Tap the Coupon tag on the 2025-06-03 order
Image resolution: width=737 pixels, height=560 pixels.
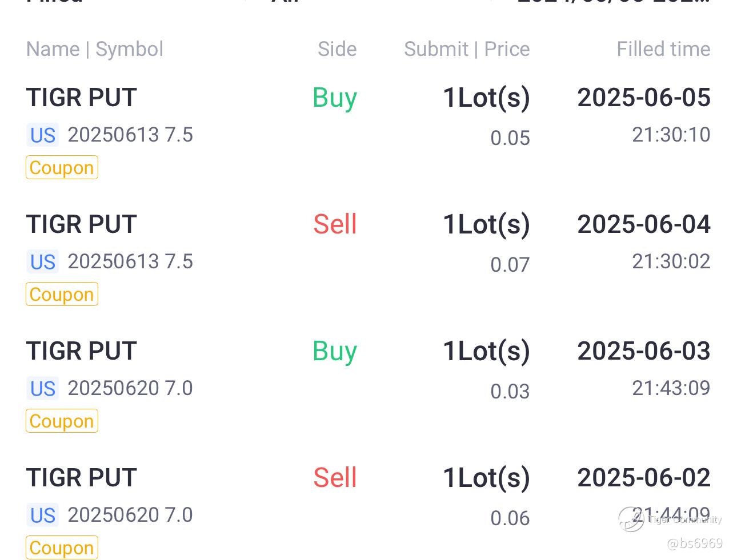pos(62,421)
